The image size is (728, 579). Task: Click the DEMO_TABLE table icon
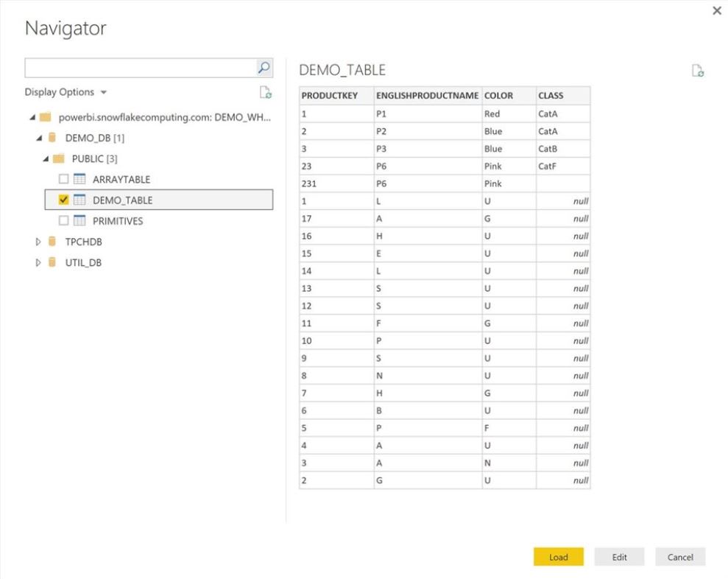click(x=79, y=200)
